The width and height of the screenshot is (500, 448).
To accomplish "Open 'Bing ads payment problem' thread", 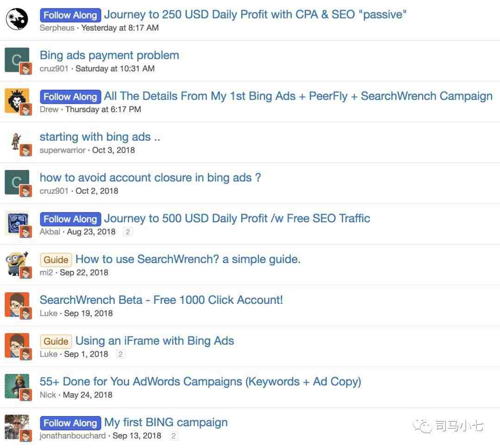I will (109, 55).
